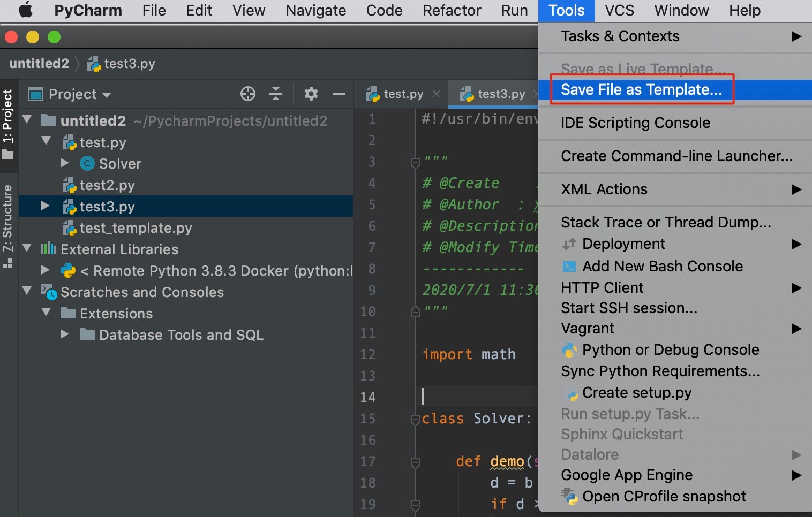
Task: Expand the Remote Python 3.8.3 Docker node
Action: [46, 270]
